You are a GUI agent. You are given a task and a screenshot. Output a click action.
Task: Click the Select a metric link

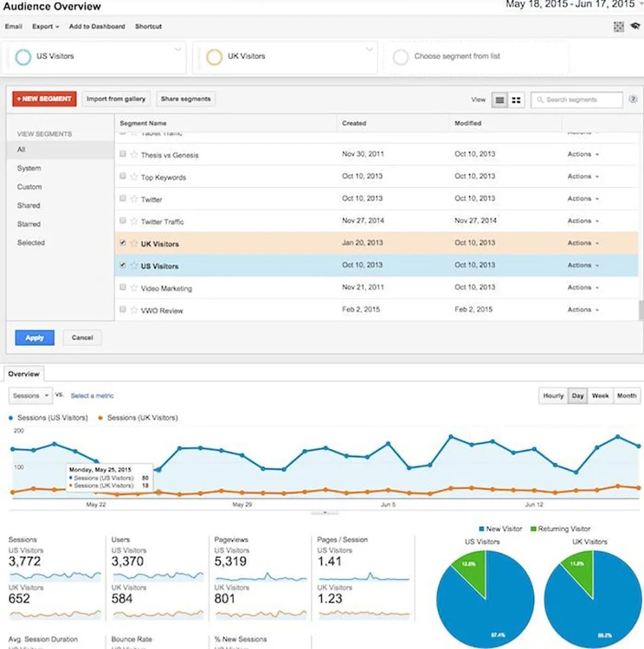[92, 395]
